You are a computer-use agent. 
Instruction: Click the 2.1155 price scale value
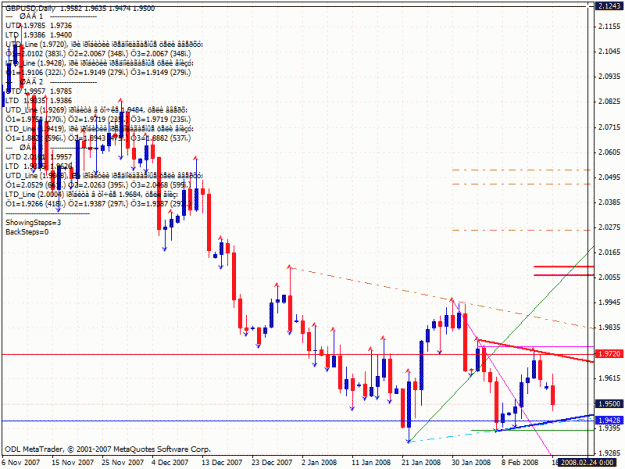point(609,26)
